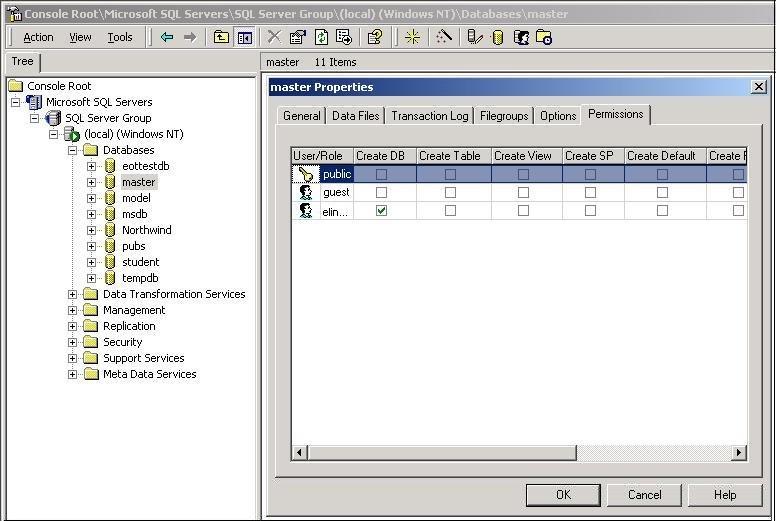Viewport: 776px width, 521px height.
Task: Collapse the Databases folder node
Action: pyautogui.click(x=72, y=150)
